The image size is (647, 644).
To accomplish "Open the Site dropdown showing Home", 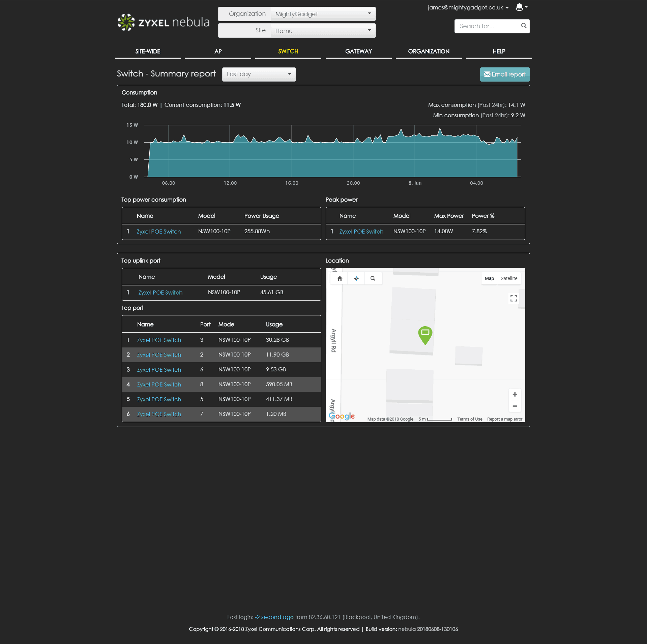I will point(323,31).
